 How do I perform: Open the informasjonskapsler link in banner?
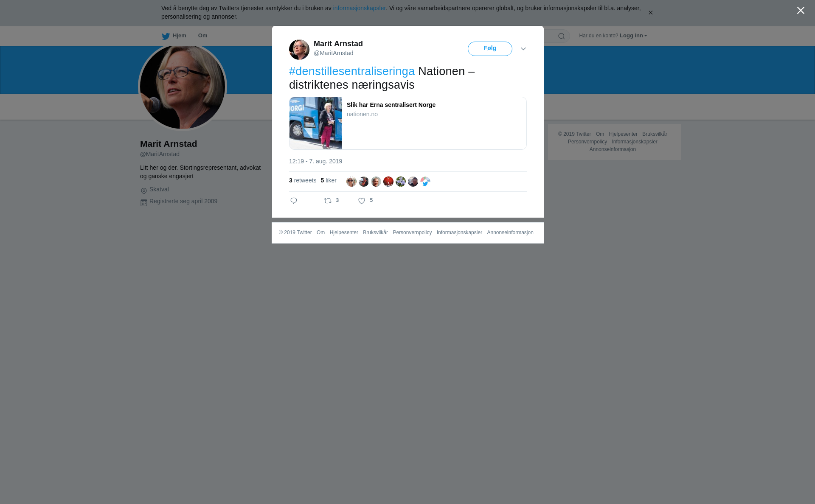[359, 8]
